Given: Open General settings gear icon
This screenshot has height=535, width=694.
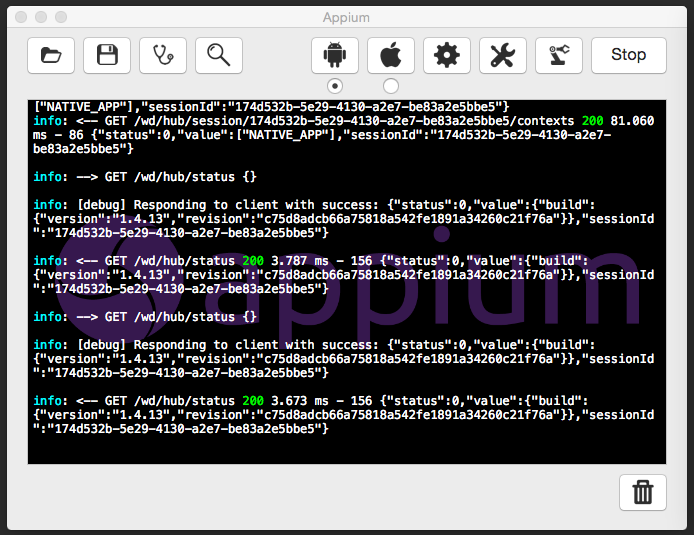Looking at the screenshot, I should click(x=447, y=55).
